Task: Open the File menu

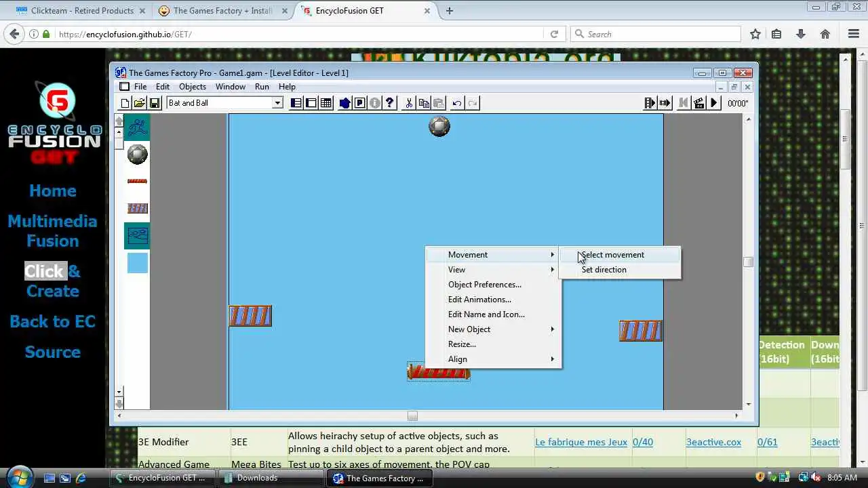Action: pos(140,87)
